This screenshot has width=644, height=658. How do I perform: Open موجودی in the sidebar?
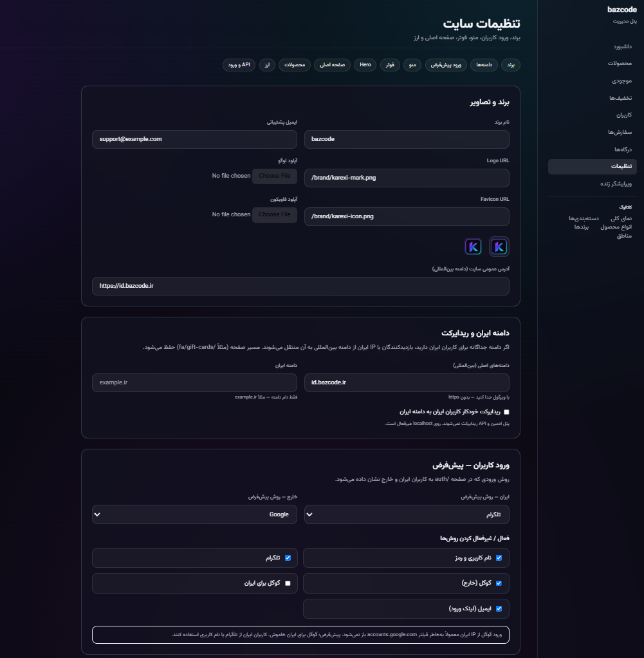621,80
